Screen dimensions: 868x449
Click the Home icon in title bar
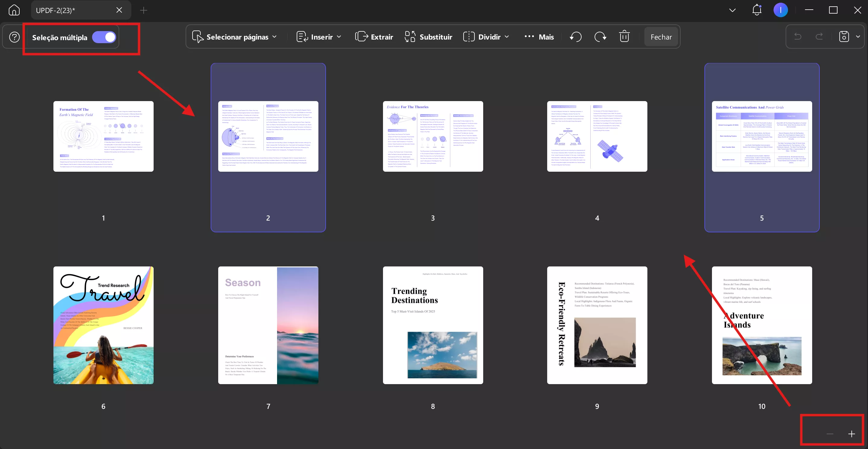(14, 10)
